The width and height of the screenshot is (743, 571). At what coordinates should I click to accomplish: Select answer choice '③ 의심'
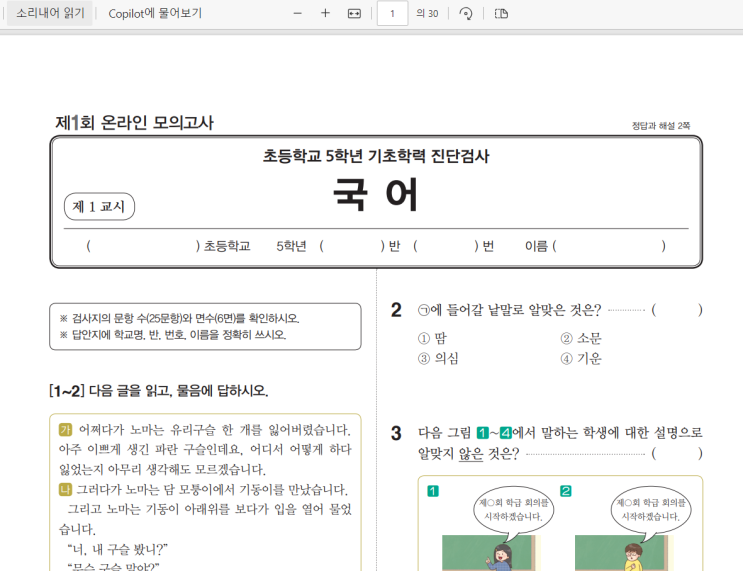click(x=438, y=358)
